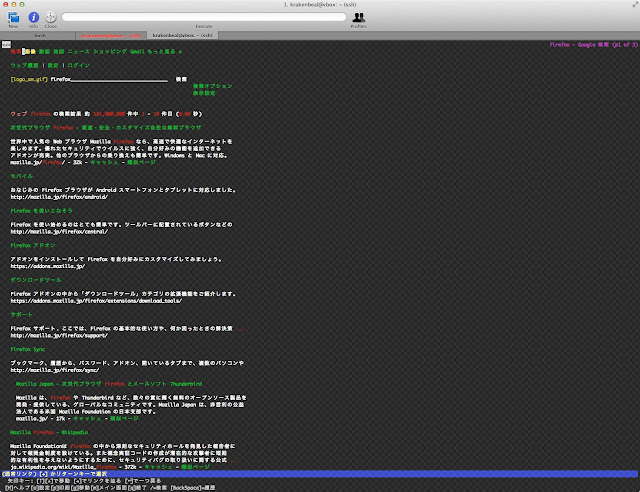Open the Firefox Sync link
The image size is (640, 492).
pos(28,350)
